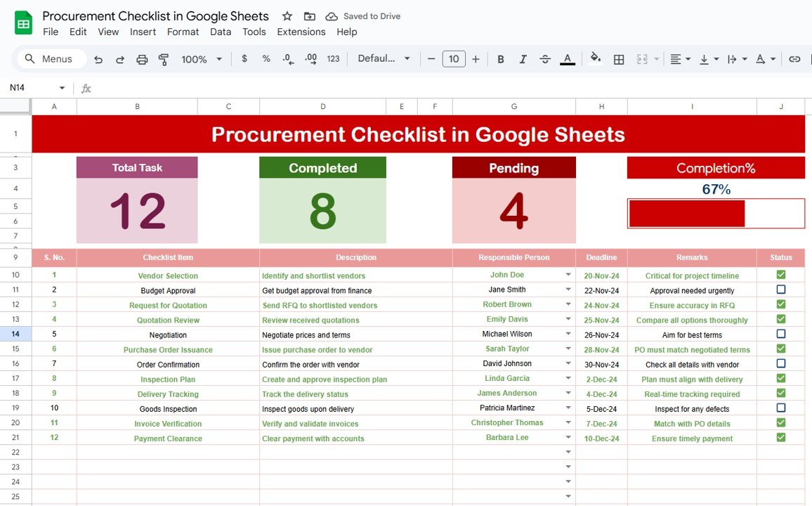Open Christopher Thomas dropdown arrow

coord(568,422)
